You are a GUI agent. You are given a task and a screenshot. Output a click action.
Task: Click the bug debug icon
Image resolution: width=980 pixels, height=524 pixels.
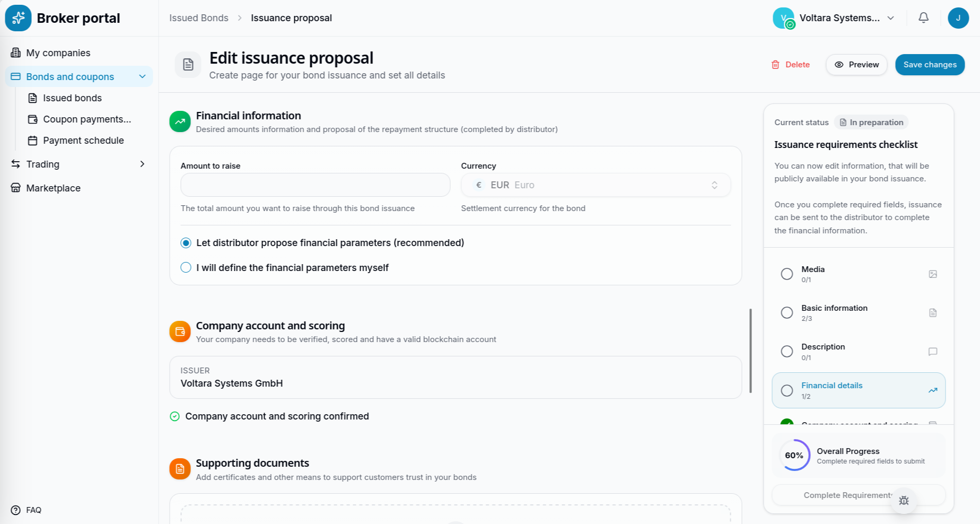(x=904, y=500)
